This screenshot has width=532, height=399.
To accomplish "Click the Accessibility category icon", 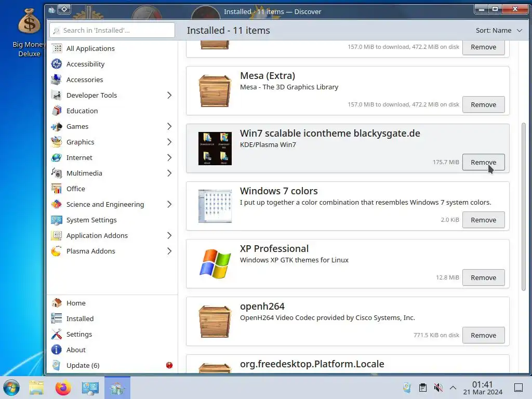I will coord(57,64).
